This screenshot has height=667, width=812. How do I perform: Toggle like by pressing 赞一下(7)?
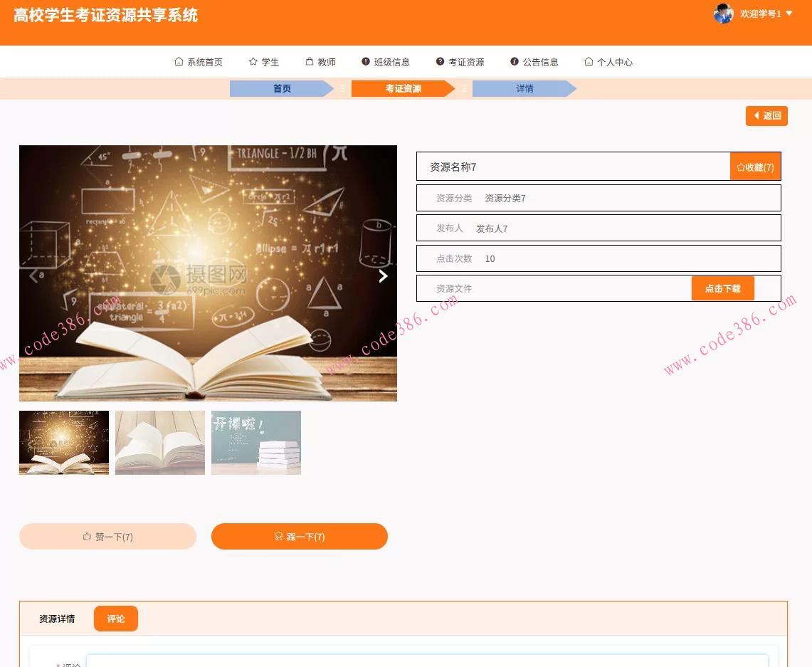[107, 536]
